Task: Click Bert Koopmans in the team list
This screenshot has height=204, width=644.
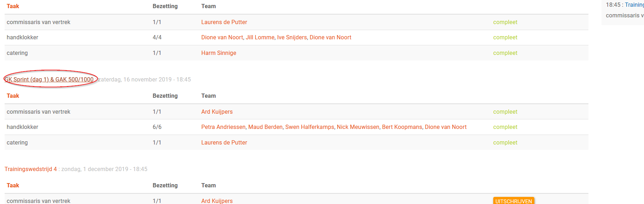Action: (402, 127)
